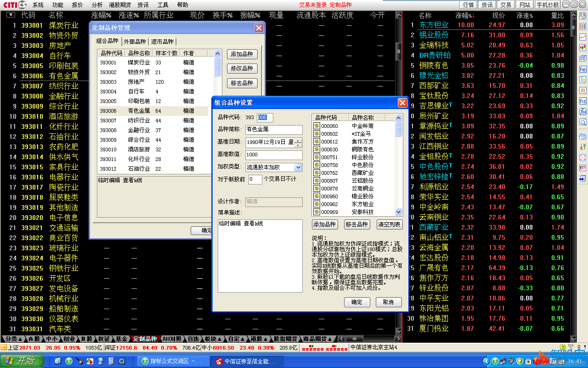Click 指标公式交流区 taskbar button

coord(174,361)
